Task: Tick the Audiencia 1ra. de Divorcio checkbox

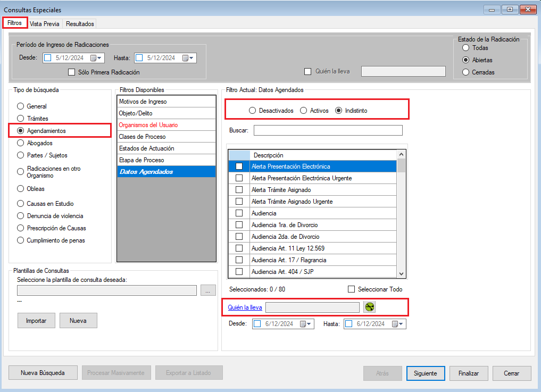Action: pyautogui.click(x=239, y=225)
